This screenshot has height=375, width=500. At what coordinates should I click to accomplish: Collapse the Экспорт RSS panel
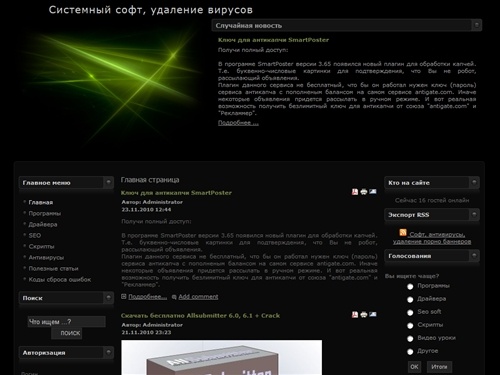click(x=474, y=214)
